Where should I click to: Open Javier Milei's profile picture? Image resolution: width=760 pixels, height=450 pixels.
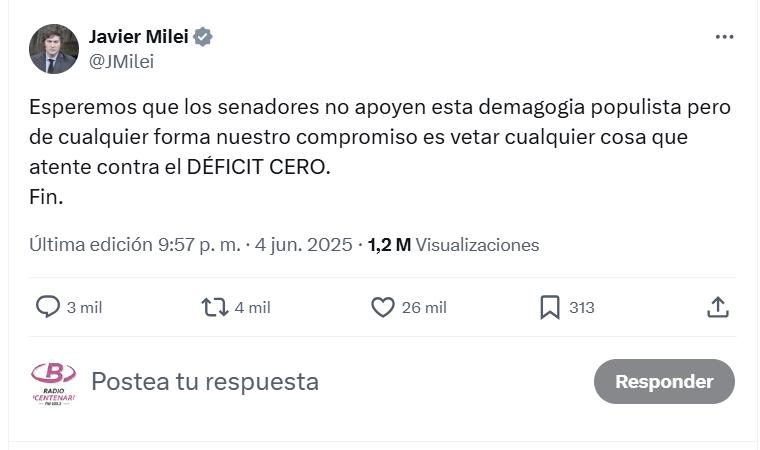pos(54,49)
